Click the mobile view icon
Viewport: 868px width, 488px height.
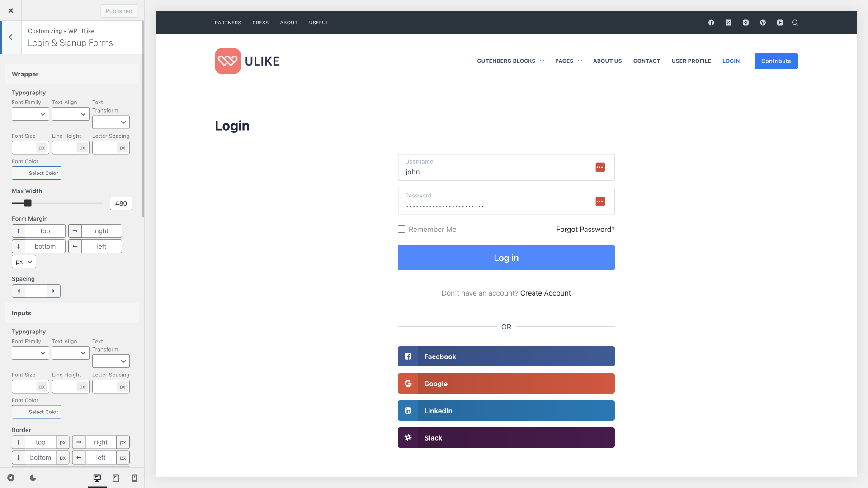(134, 478)
